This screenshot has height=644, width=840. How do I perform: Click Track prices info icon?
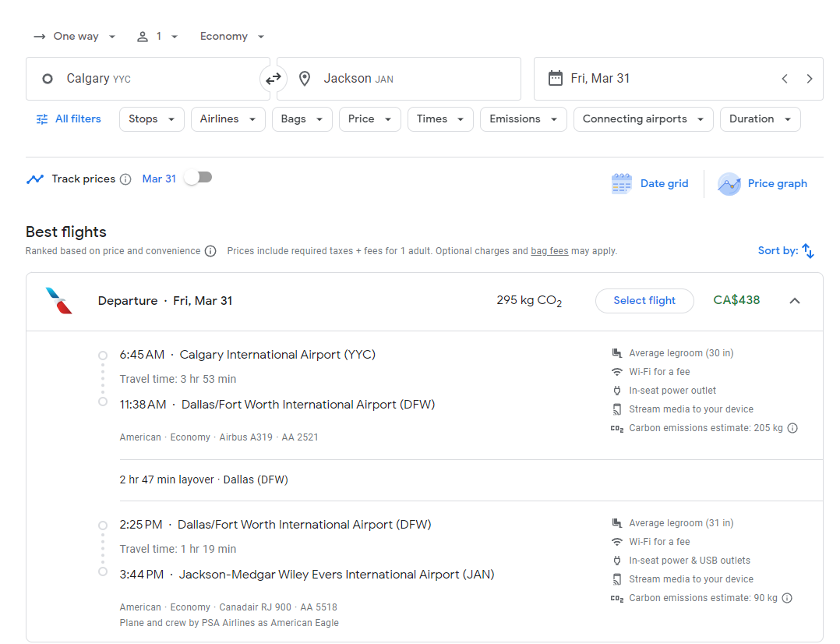tap(125, 179)
